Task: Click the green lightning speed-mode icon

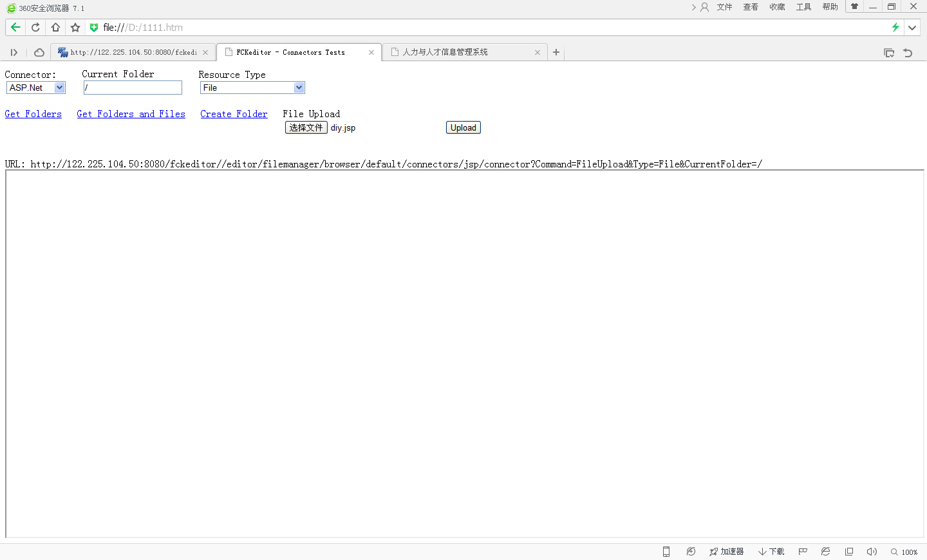Action: coord(895,27)
